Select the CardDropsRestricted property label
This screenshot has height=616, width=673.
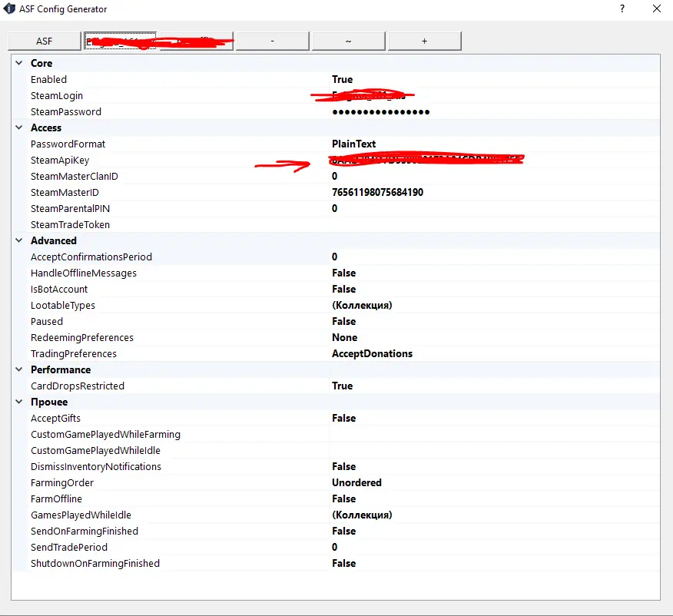(78, 386)
